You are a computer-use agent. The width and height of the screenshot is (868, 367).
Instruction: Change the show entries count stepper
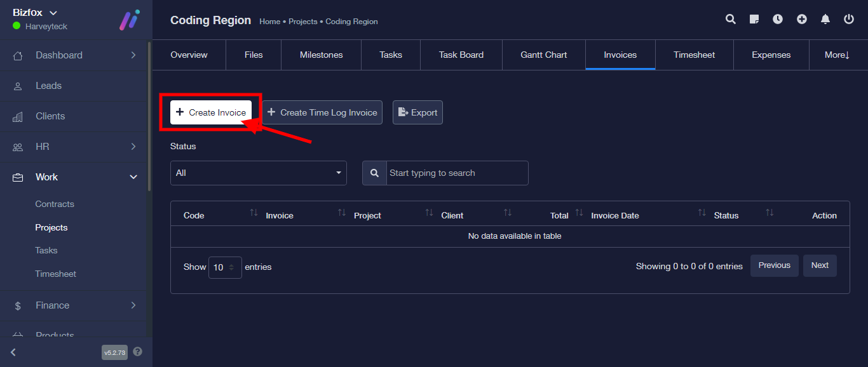[x=225, y=267]
